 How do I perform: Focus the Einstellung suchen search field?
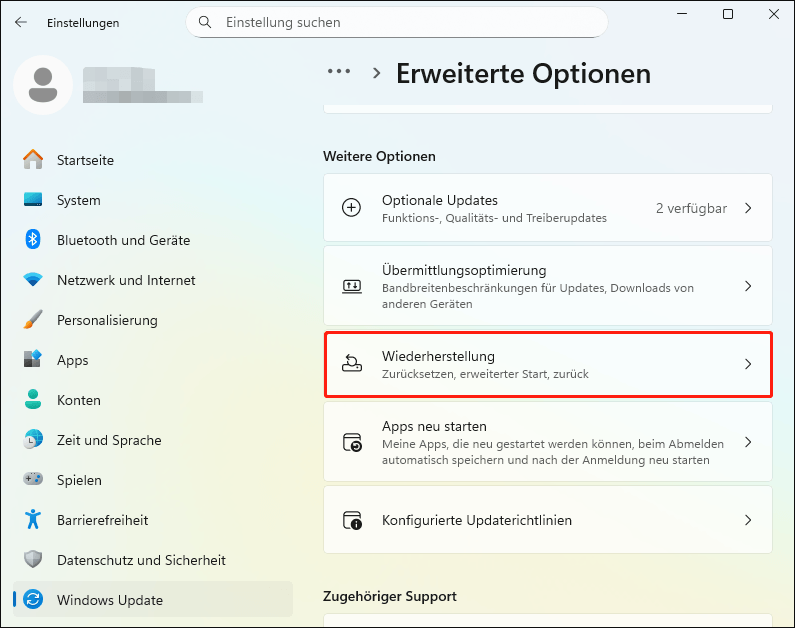[396, 22]
